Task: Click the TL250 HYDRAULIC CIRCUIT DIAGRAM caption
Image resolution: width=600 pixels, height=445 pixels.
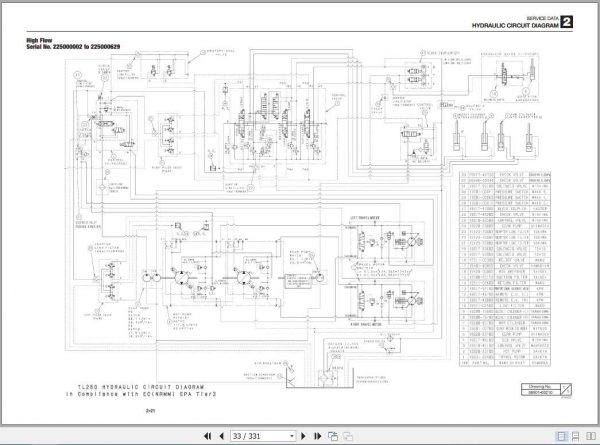Action: pyautogui.click(x=141, y=387)
